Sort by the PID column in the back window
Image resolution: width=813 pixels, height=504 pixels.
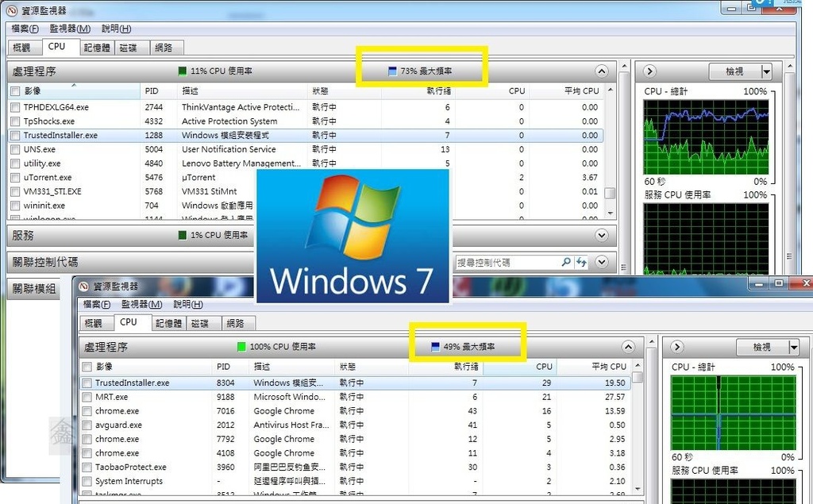pyautogui.click(x=158, y=91)
